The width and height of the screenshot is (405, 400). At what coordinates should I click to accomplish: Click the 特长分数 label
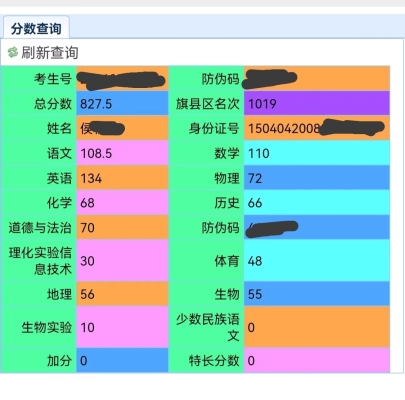pos(214,360)
